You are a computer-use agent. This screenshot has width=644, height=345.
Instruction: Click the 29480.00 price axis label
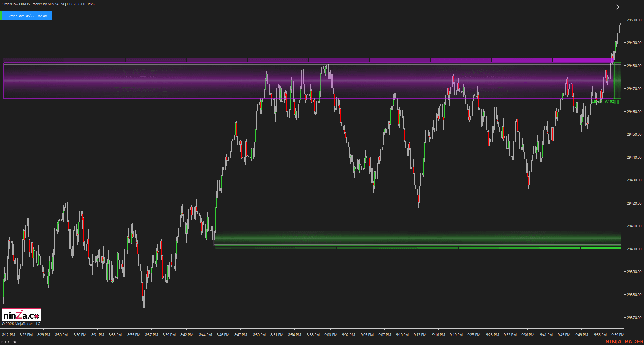[634, 66]
